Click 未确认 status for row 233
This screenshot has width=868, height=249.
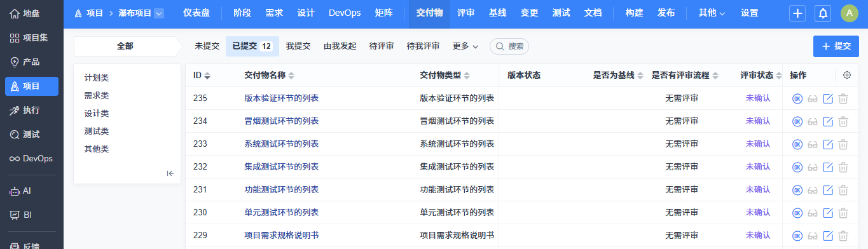pos(758,144)
